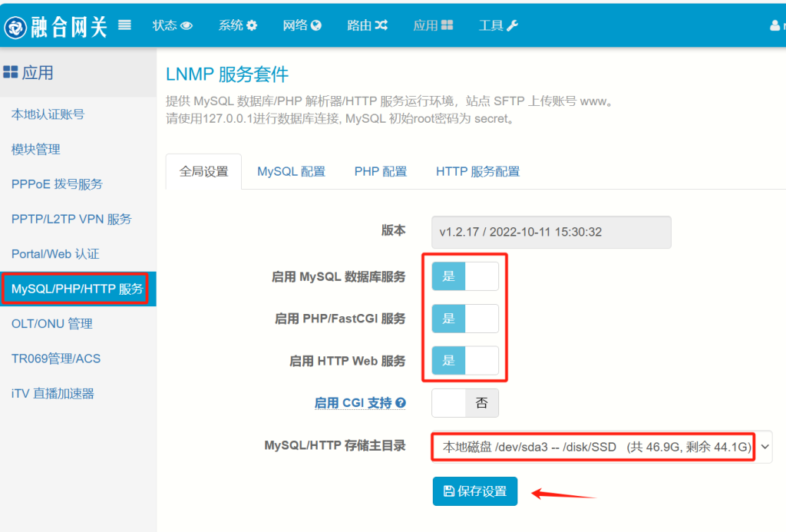Click the 应用 grid icon in sidebar header

[11, 72]
